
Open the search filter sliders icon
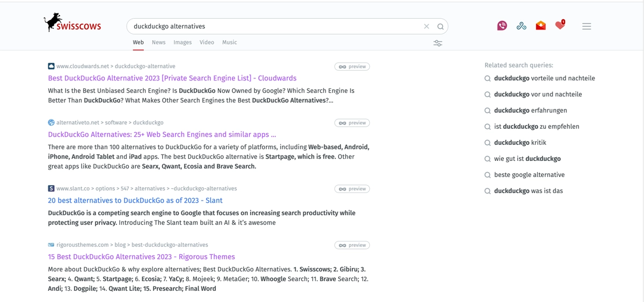[438, 43]
